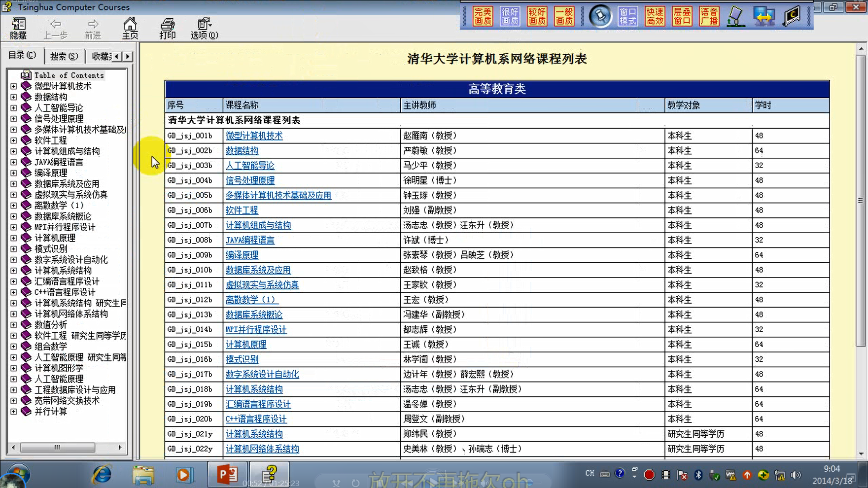Click the volume speaker icon in the system tray

pos(796,475)
